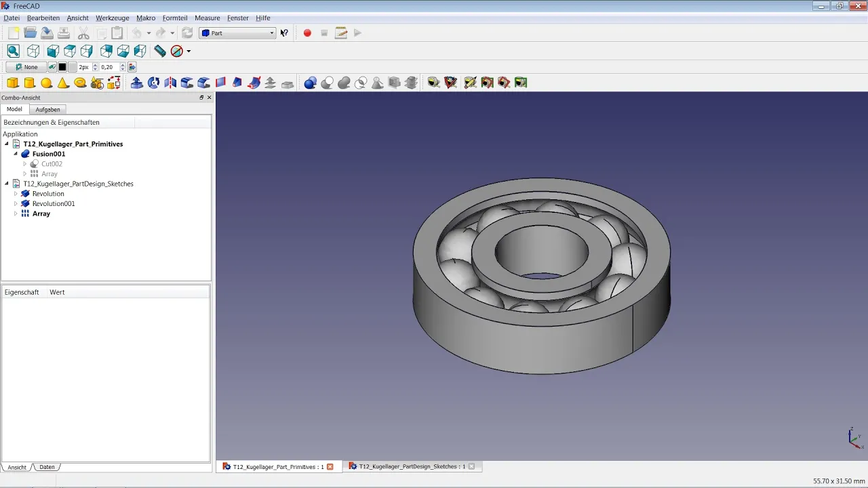Switch to the Aufgaben tab
The image size is (868, 488).
[x=47, y=109]
